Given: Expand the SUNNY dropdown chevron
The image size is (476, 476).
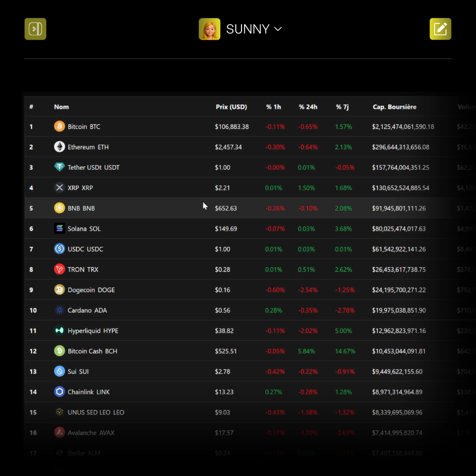Looking at the screenshot, I should click(278, 29).
